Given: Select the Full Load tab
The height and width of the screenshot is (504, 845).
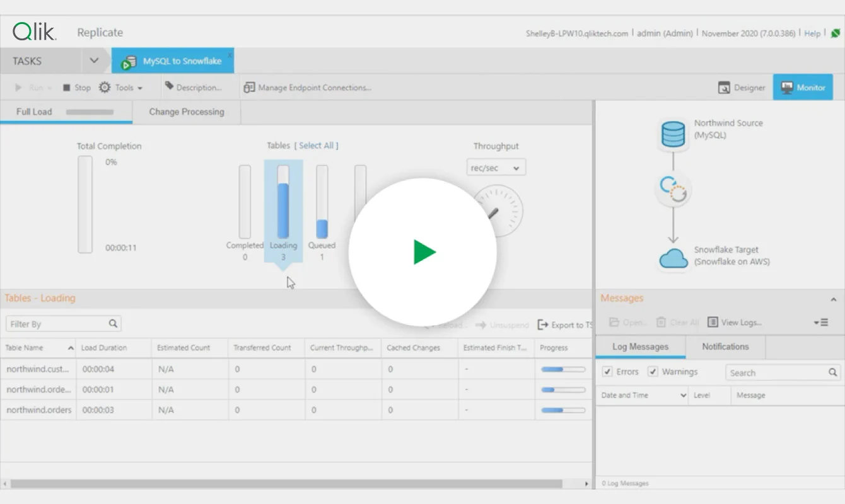Looking at the screenshot, I should tap(66, 112).
